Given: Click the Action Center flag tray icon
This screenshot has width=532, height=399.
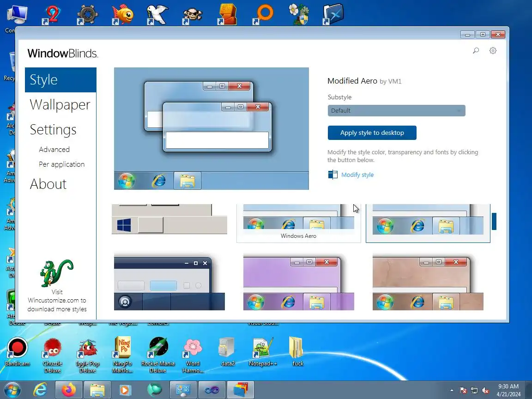Looking at the screenshot, I should [463, 391].
